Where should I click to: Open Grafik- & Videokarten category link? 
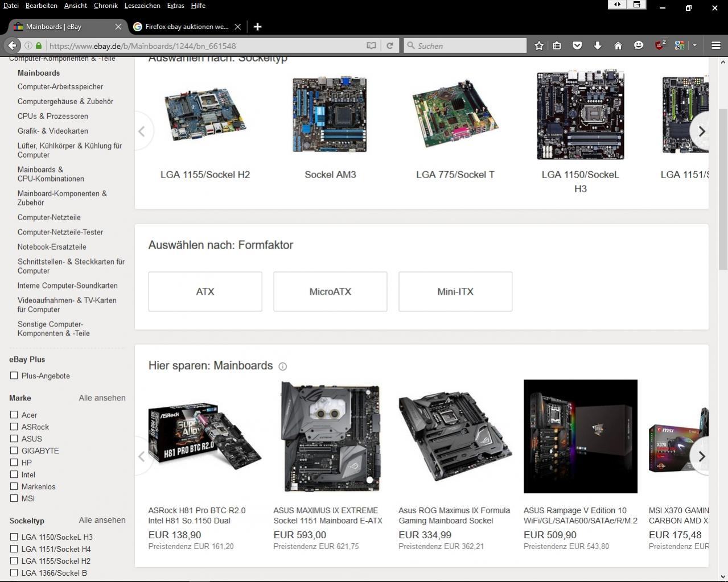click(53, 131)
